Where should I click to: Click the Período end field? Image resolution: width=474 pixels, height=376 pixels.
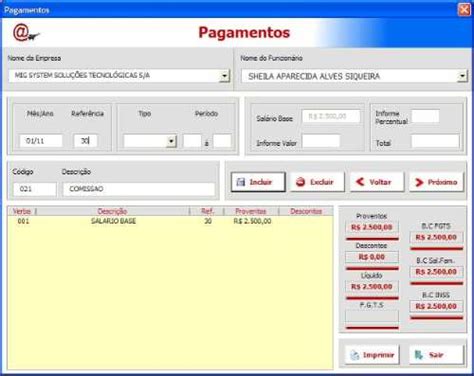pos(222,141)
